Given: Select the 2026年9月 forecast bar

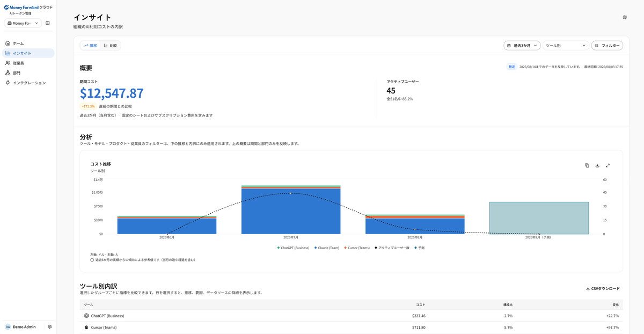Looking at the screenshot, I should [x=539, y=218].
